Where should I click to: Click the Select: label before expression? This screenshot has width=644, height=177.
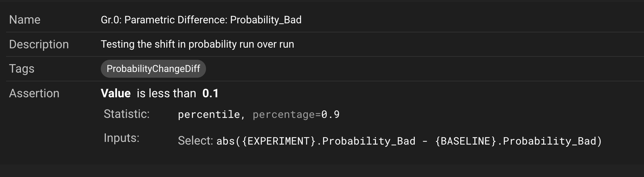click(x=195, y=141)
